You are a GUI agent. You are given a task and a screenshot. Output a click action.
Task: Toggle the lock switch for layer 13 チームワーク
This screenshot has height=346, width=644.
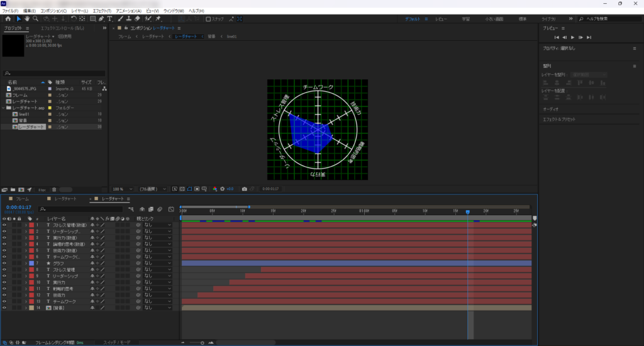(x=19, y=301)
